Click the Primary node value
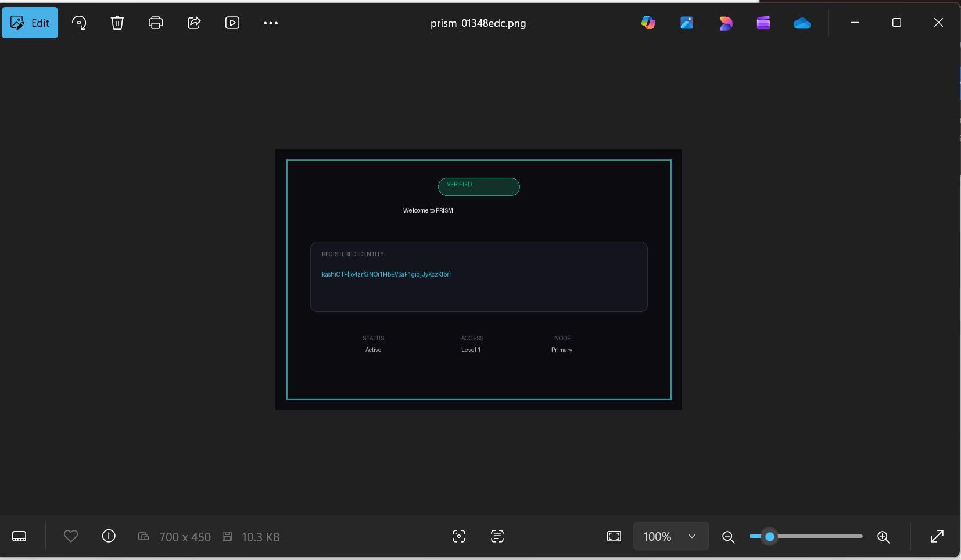 562,350
